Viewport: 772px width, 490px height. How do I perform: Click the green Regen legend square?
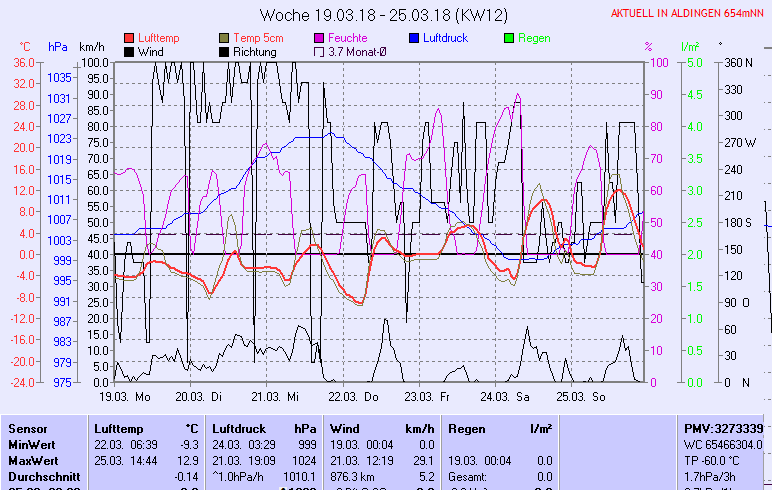point(509,38)
